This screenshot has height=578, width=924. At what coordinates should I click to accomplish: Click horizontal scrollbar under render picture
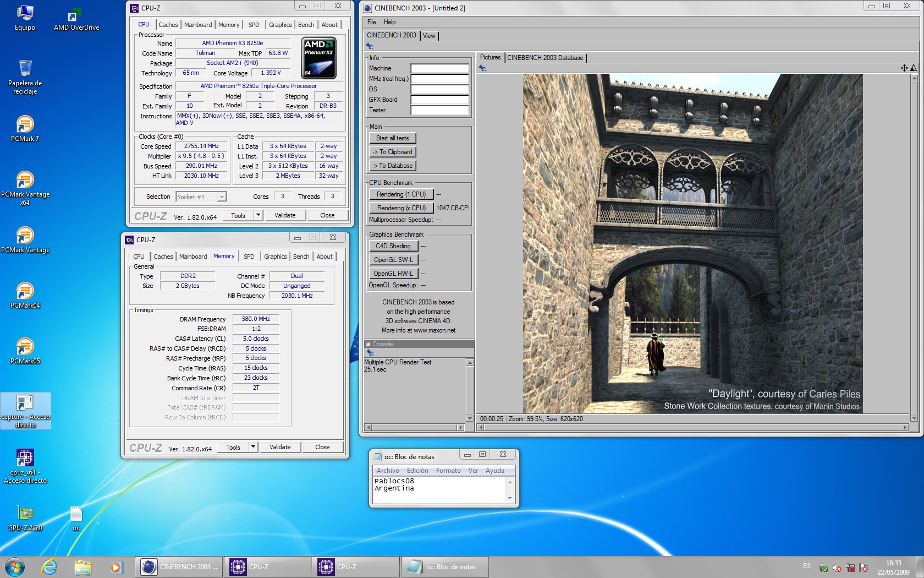click(x=693, y=427)
